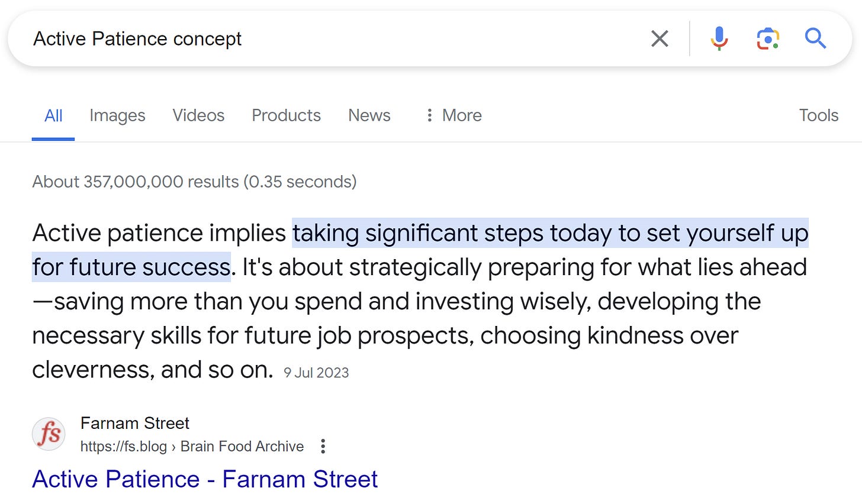Expand the Tools options
Screen dimensions: 862x504
click(819, 115)
